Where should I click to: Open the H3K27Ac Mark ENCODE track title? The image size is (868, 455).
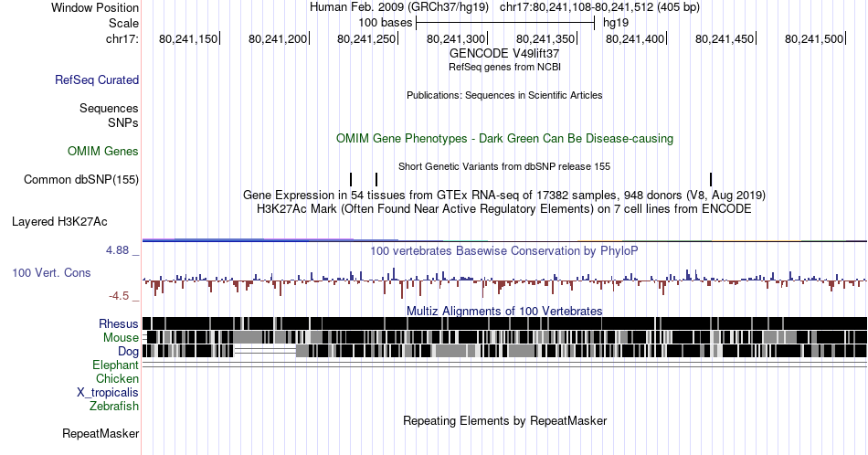[x=504, y=208]
